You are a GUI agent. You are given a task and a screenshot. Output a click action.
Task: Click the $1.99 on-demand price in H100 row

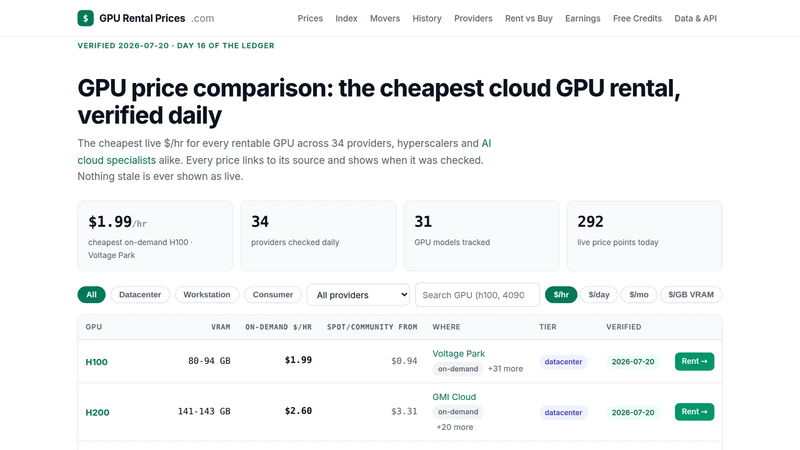pyautogui.click(x=298, y=360)
